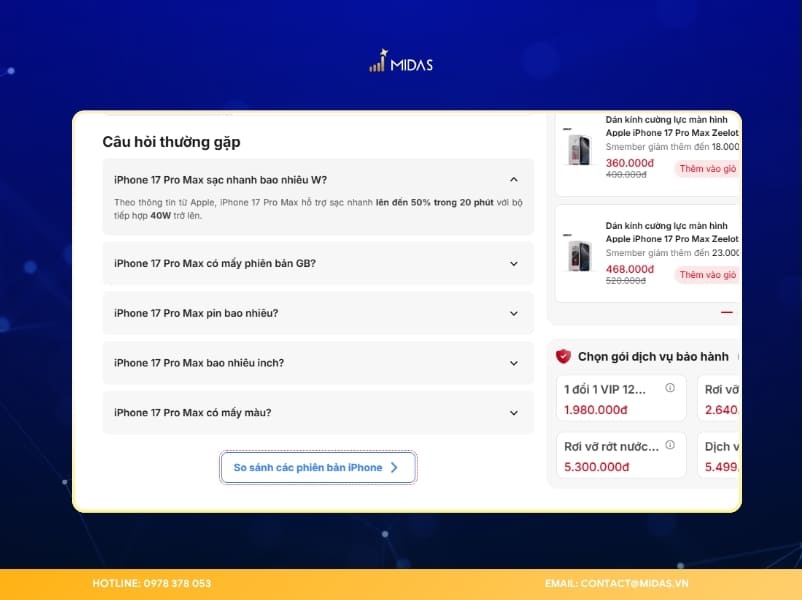Click the MIDAS logo at the top
Image resolution: width=802 pixels, height=600 pixels.
pyautogui.click(x=401, y=61)
